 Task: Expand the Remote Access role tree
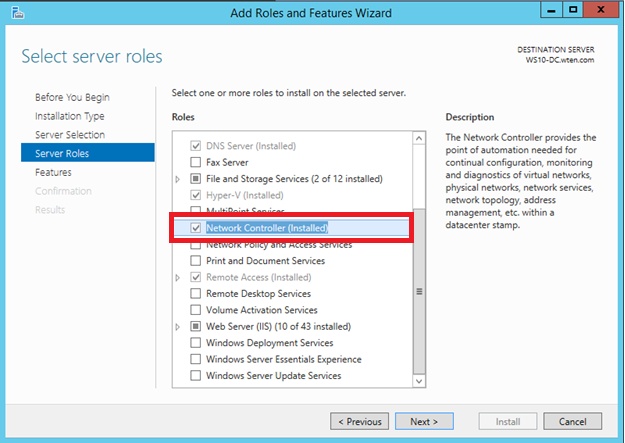click(178, 277)
